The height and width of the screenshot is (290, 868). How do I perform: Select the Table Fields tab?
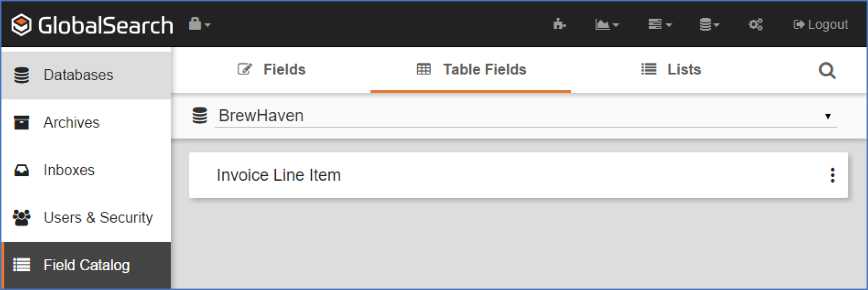click(471, 69)
